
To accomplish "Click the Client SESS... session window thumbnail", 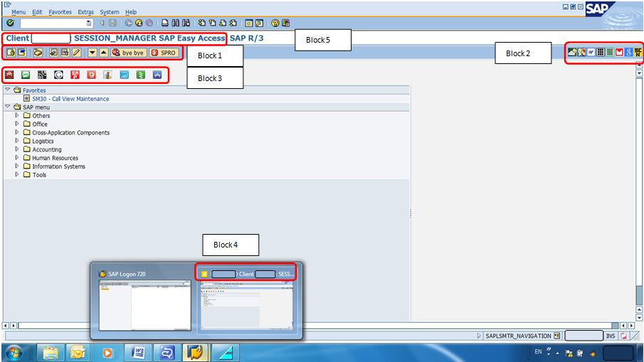I will [247, 305].
